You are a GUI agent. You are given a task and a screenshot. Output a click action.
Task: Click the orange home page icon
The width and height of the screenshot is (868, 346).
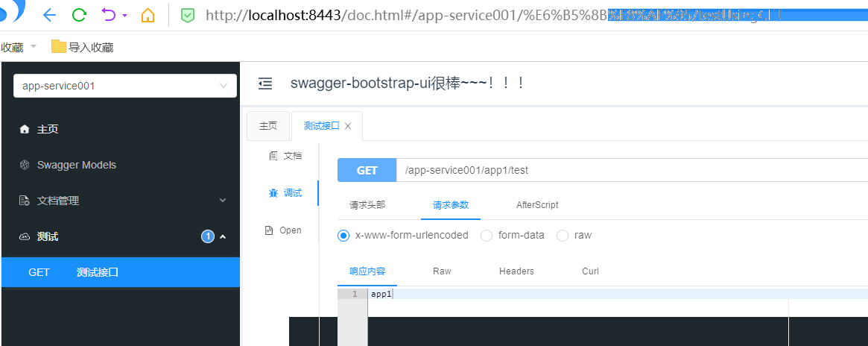coord(148,15)
